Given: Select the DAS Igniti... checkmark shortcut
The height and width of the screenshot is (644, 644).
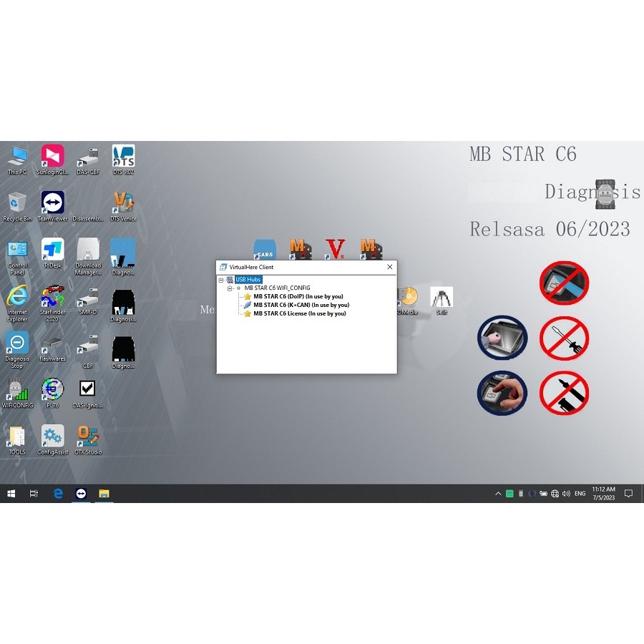Looking at the screenshot, I should pyautogui.click(x=88, y=394).
